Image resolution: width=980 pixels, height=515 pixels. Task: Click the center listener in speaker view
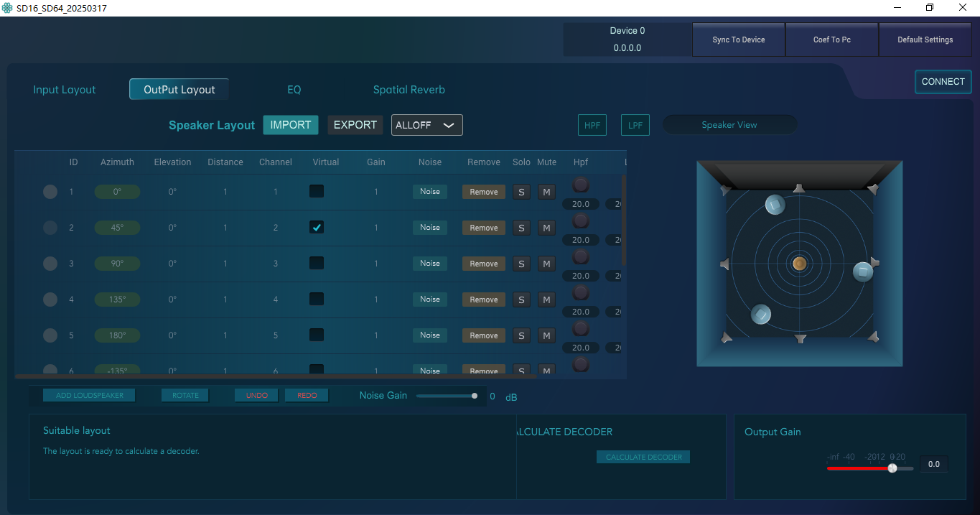[x=799, y=264]
